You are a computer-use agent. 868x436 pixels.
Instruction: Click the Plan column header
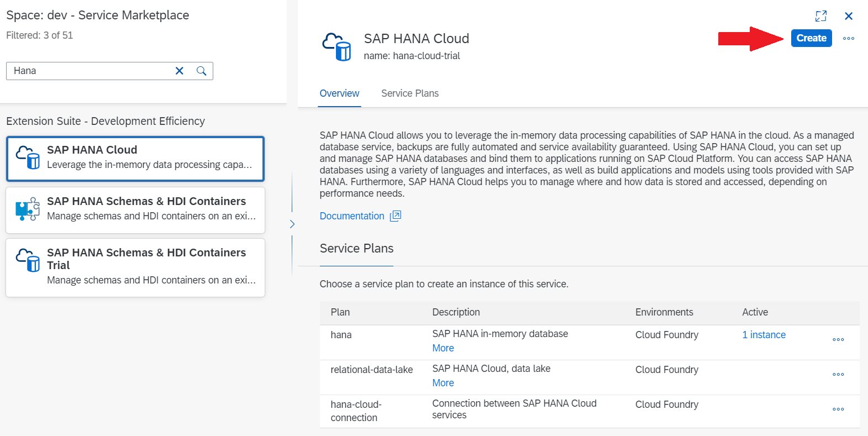pyautogui.click(x=340, y=312)
